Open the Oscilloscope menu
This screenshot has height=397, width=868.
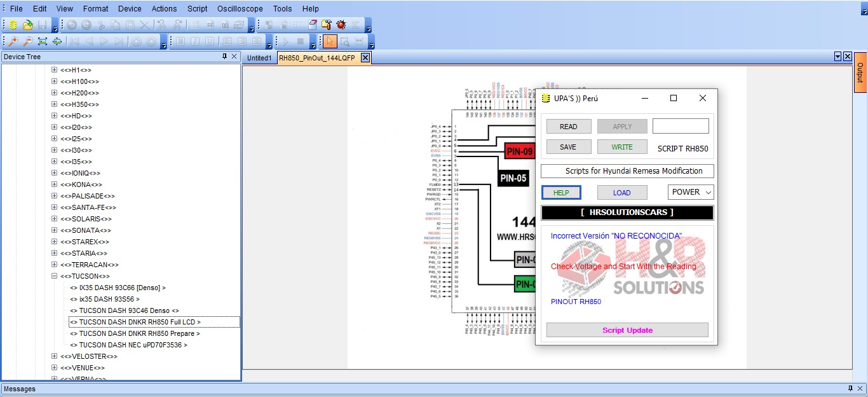point(240,9)
